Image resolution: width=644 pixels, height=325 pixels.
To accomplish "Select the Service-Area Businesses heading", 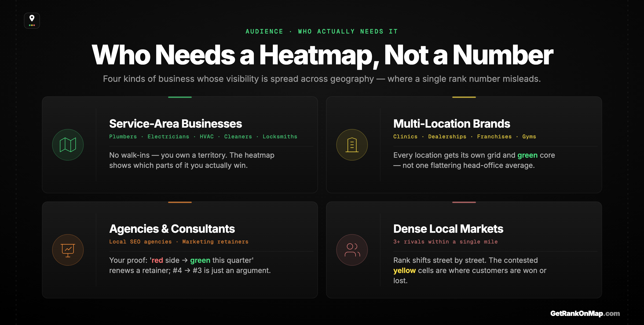I will [175, 124].
